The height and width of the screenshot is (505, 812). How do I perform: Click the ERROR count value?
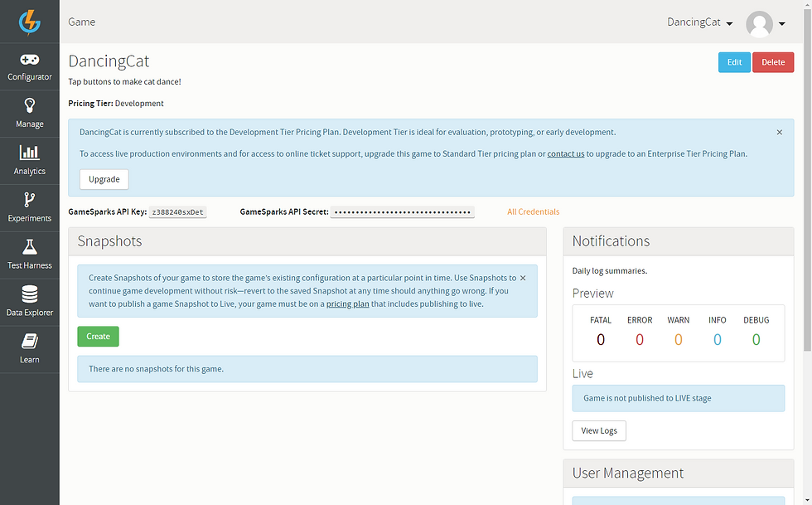point(640,340)
